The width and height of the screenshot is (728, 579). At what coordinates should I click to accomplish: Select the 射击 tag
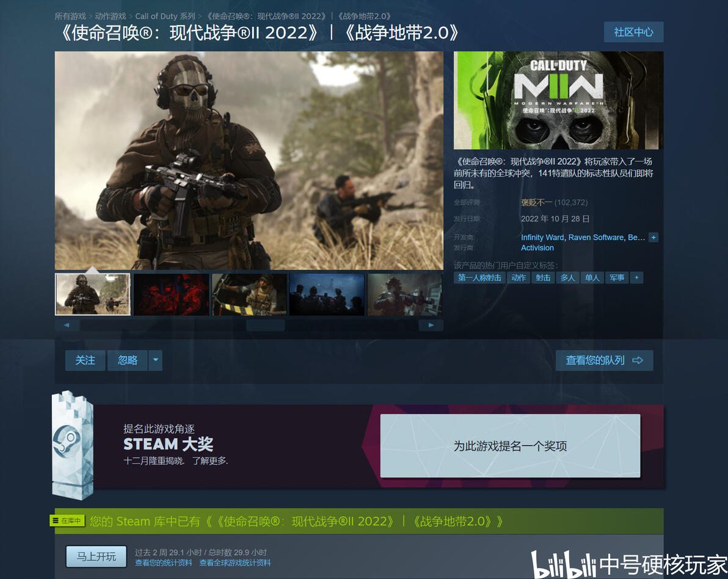[543, 278]
